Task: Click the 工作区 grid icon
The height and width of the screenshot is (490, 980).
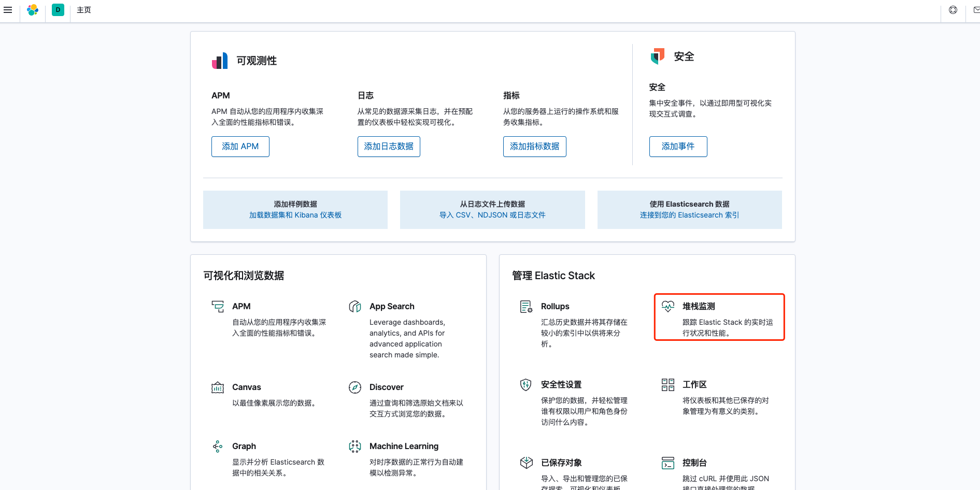Action: (x=667, y=385)
